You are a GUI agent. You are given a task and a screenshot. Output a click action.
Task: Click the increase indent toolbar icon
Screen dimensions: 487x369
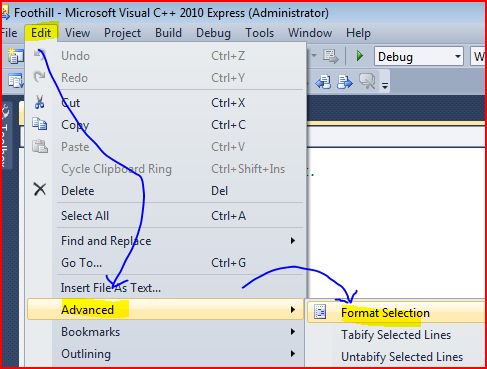(x=345, y=82)
